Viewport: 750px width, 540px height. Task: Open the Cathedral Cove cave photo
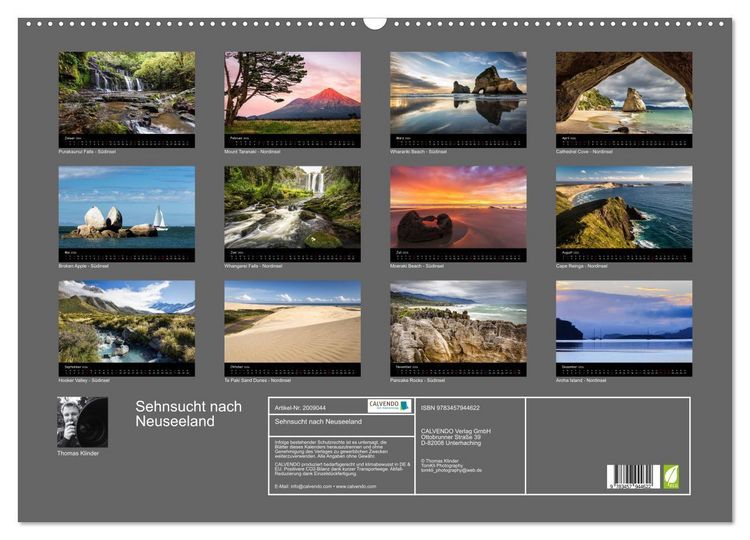(x=624, y=93)
